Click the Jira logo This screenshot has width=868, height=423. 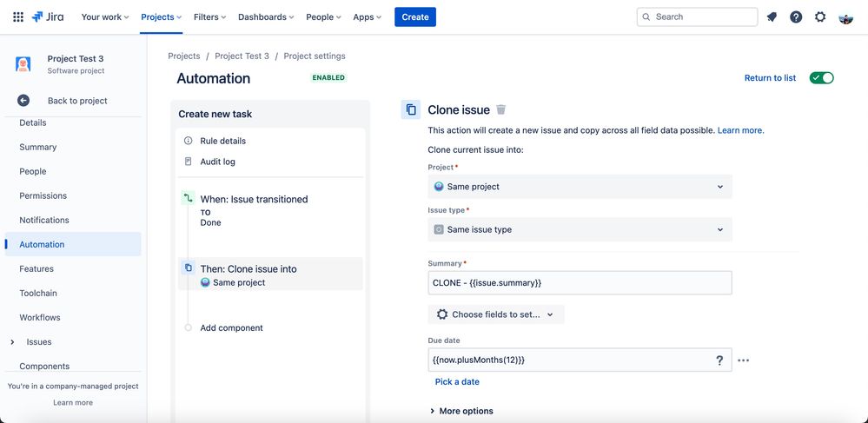[48, 17]
